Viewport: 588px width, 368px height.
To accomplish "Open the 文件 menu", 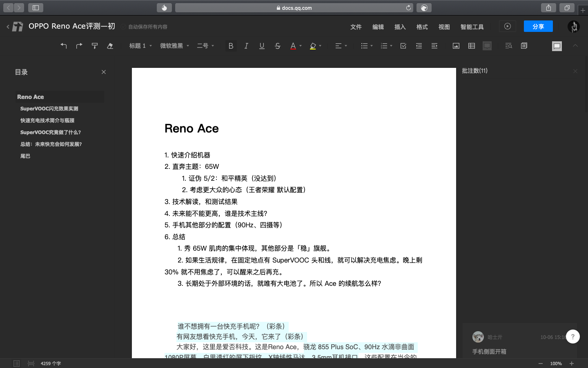I will 356,27.
